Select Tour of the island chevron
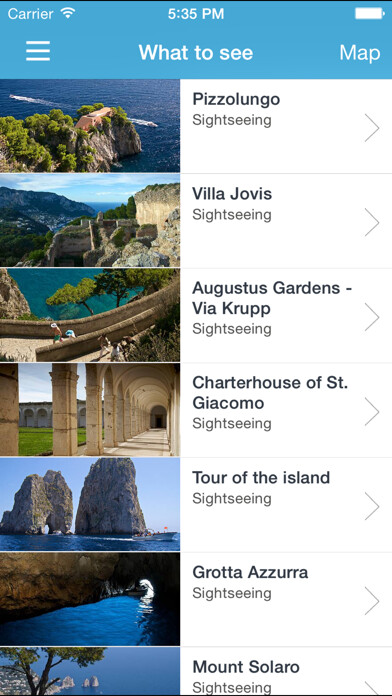 (x=372, y=506)
